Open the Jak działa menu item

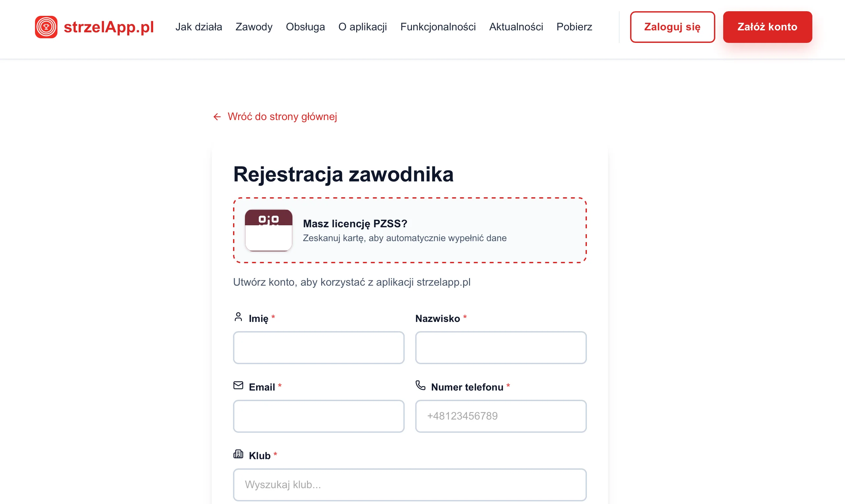point(199,27)
